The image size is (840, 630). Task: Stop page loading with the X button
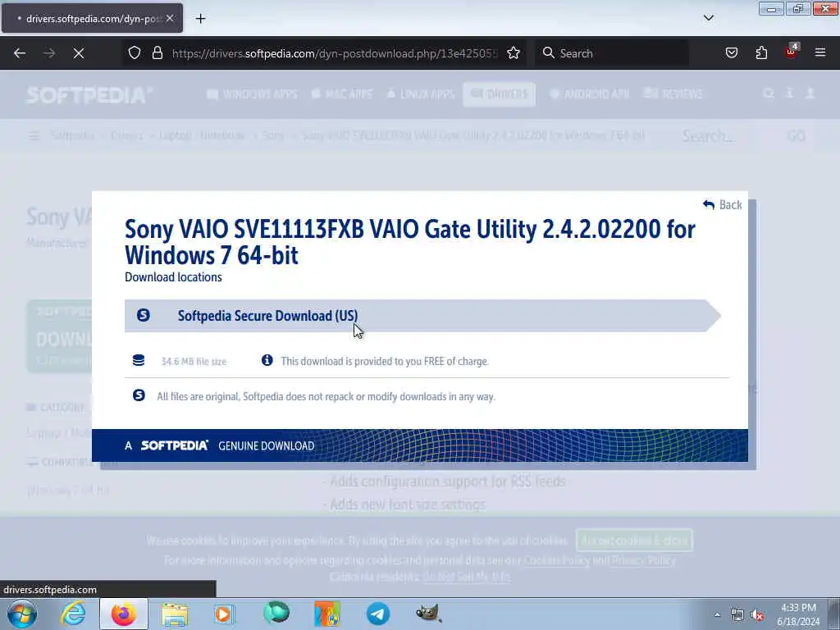coord(79,53)
